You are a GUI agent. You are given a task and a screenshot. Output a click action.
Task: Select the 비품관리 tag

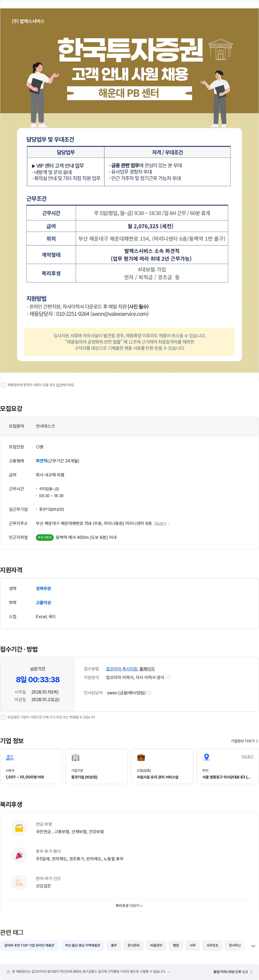[156, 945]
